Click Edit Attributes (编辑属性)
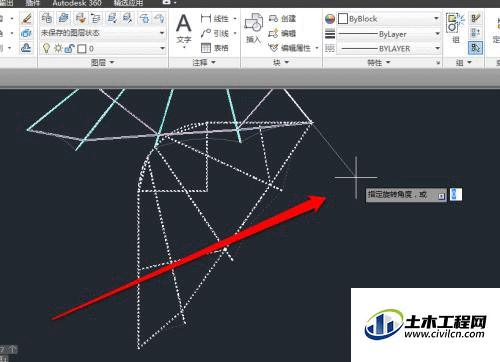Viewport: 500px width, 362px height. tap(290, 48)
